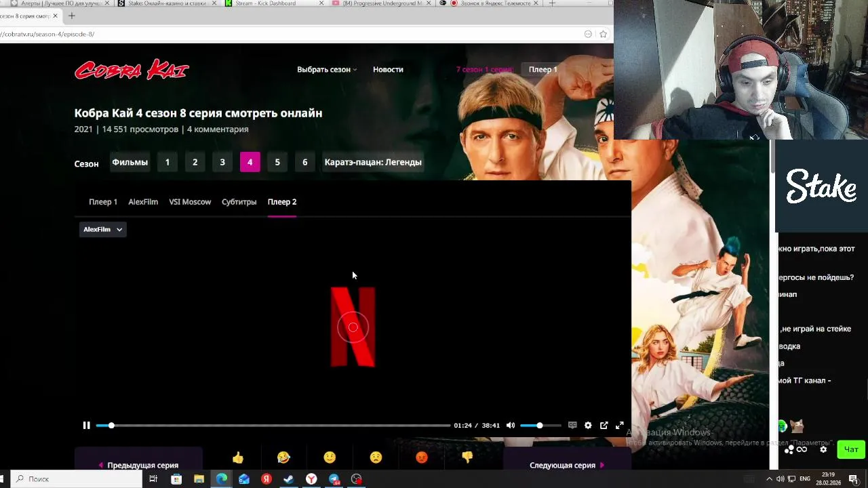The width and height of the screenshot is (868, 488).
Task: Mute the video player volume icon
Action: pyautogui.click(x=511, y=426)
